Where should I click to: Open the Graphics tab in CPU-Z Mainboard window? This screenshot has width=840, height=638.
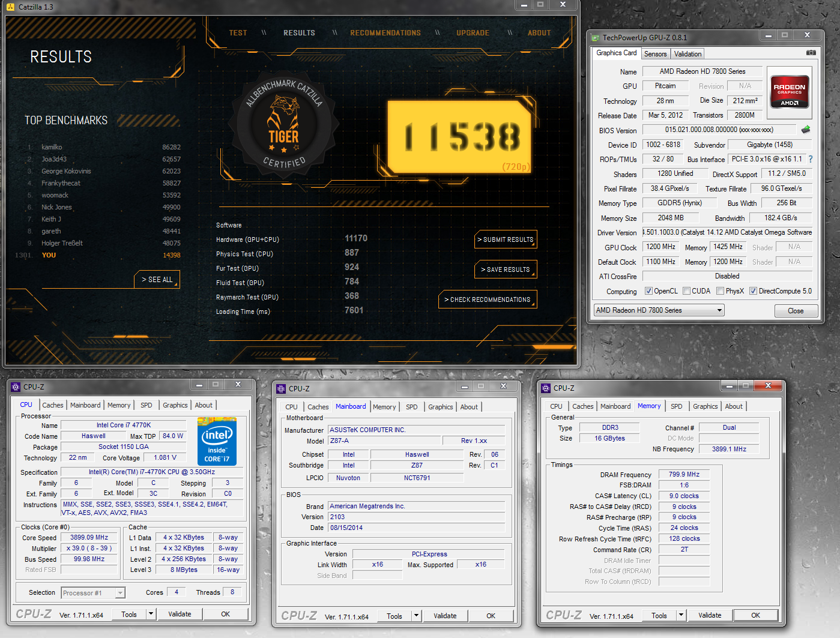[440, 407]
